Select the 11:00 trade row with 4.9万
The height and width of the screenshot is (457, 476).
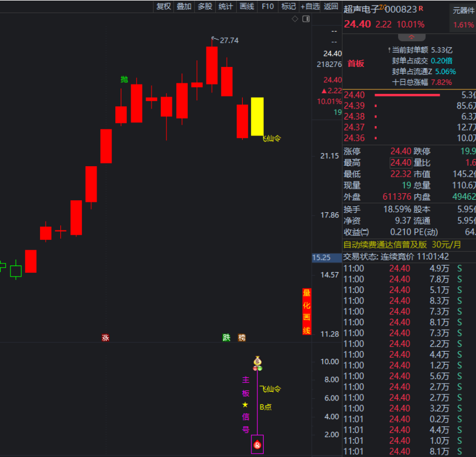pyautogui.click(x=410, y=269)
